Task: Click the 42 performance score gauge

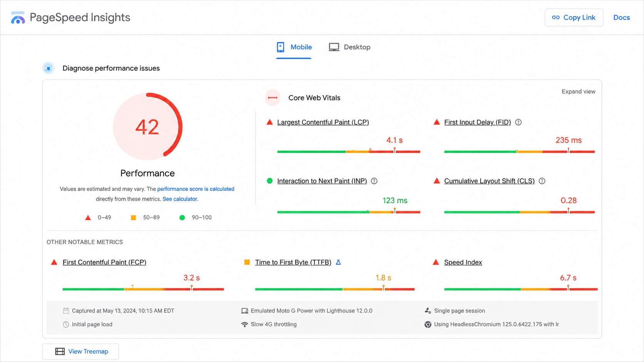Action: pyautogui.click(x=148, y=127)
